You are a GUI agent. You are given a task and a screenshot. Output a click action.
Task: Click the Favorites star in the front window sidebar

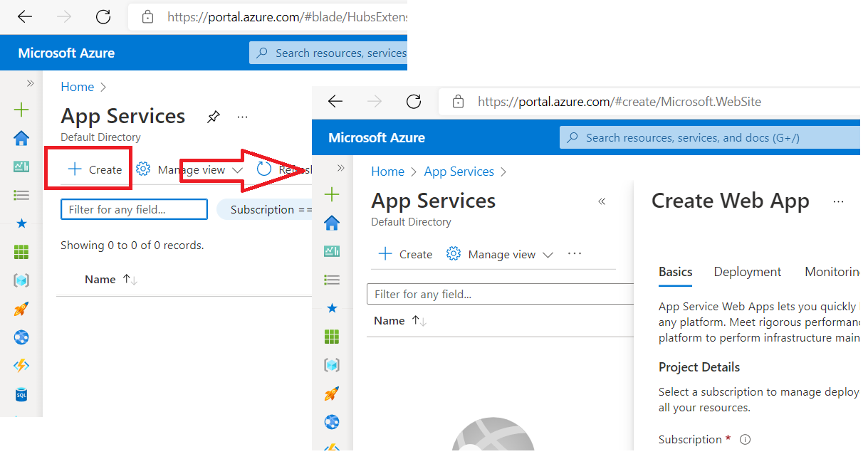pyautogui.click(x=332, y=308)
